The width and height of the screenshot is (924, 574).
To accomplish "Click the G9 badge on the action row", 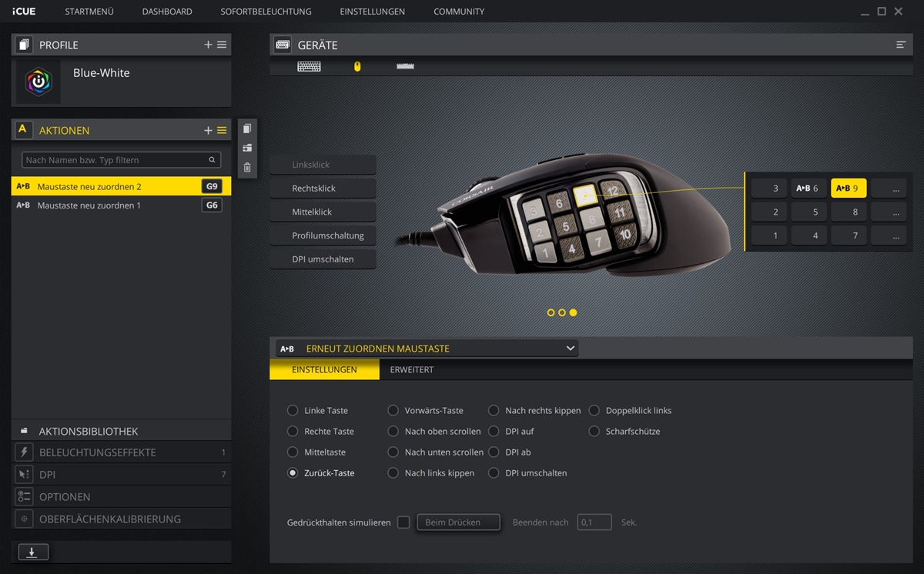I will [212, 186].
